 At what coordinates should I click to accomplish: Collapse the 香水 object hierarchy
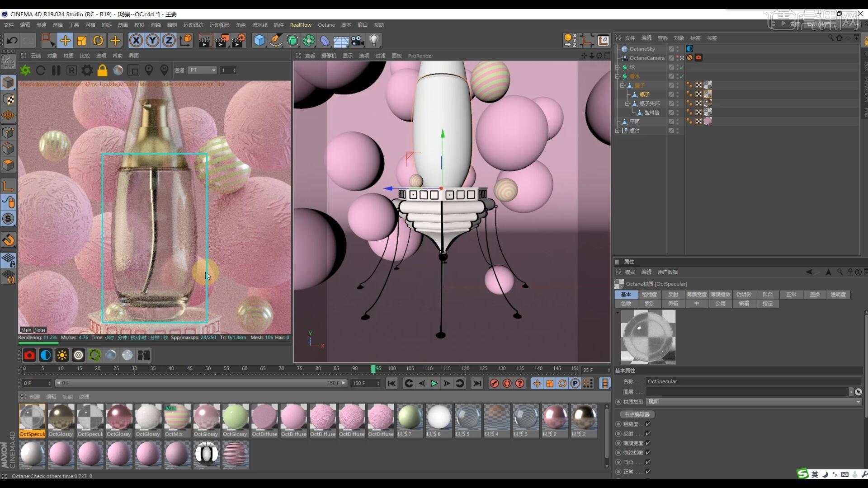click(618, 76)
